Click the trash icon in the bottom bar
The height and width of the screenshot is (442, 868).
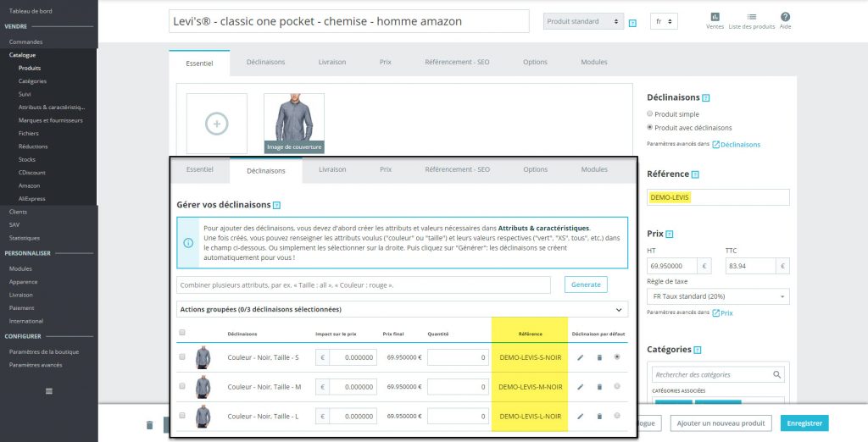149,425
